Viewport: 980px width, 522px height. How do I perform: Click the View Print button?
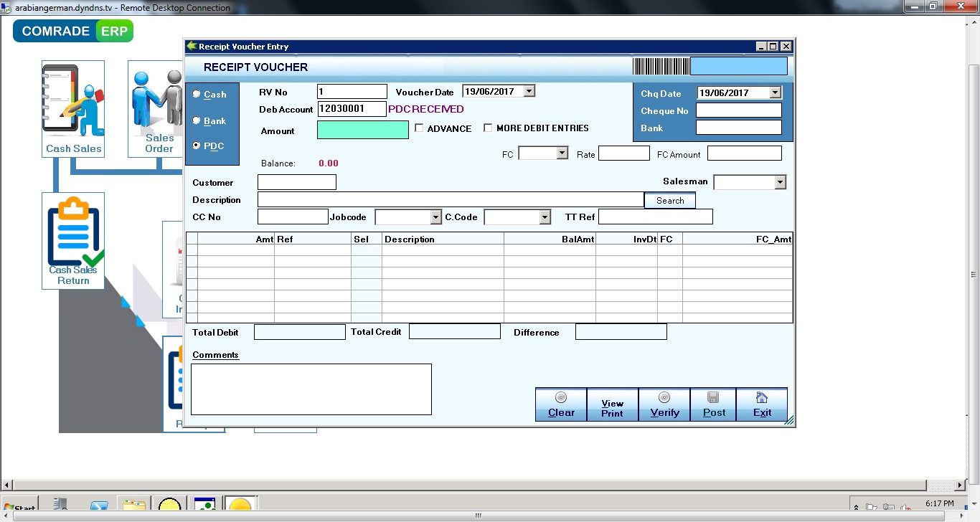click(x=611, y=404)
